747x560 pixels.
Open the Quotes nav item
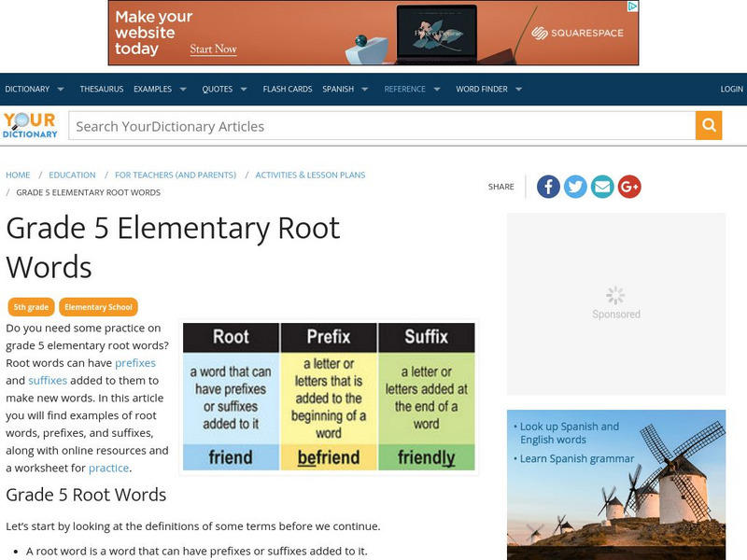(x=218, y=89)
